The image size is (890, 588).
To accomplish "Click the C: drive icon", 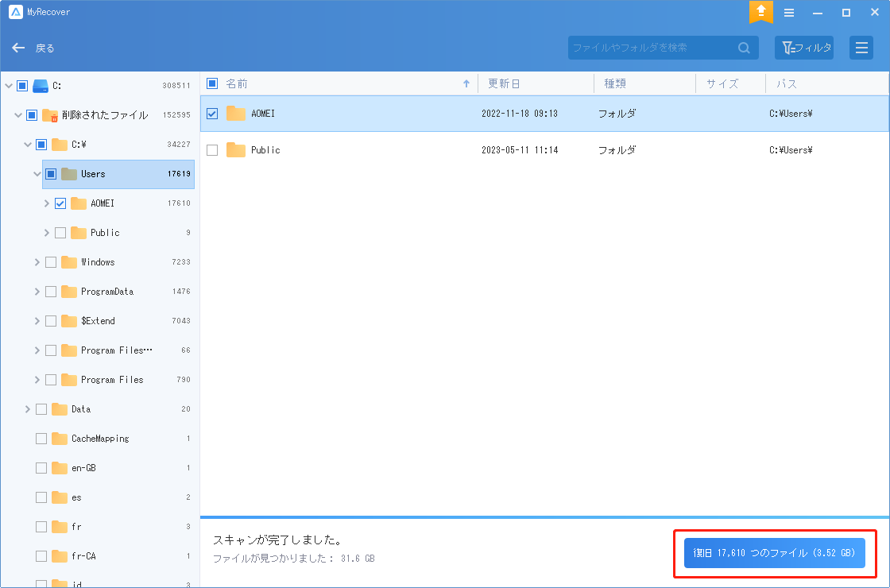I will pyautogui.click(x=41, y=86).
